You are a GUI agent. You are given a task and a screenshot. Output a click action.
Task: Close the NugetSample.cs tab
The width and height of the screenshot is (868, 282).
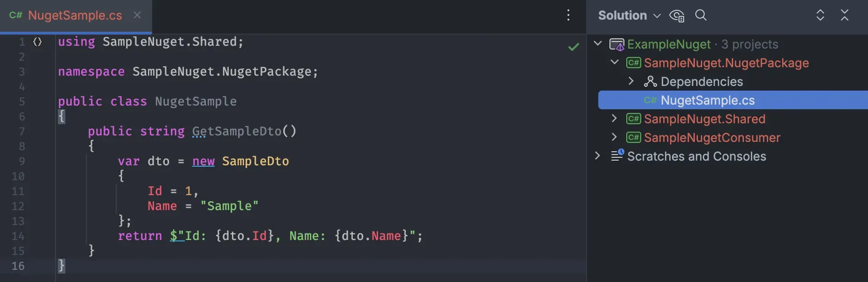[137, 15]
